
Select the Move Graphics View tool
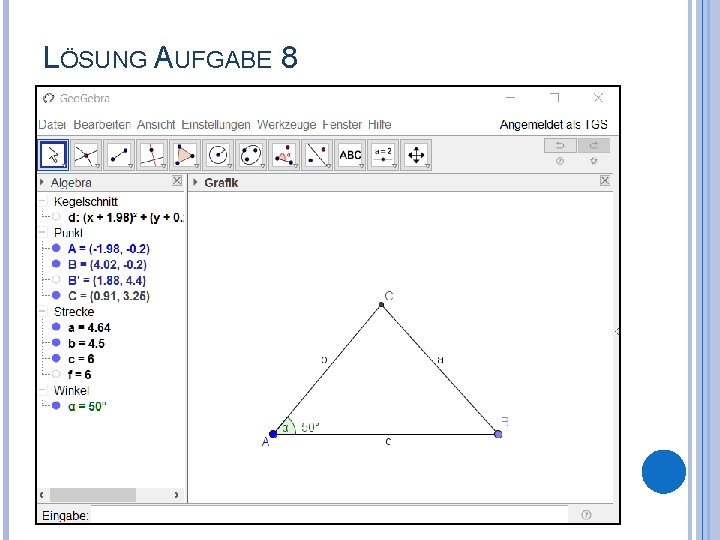click(416, 155)
